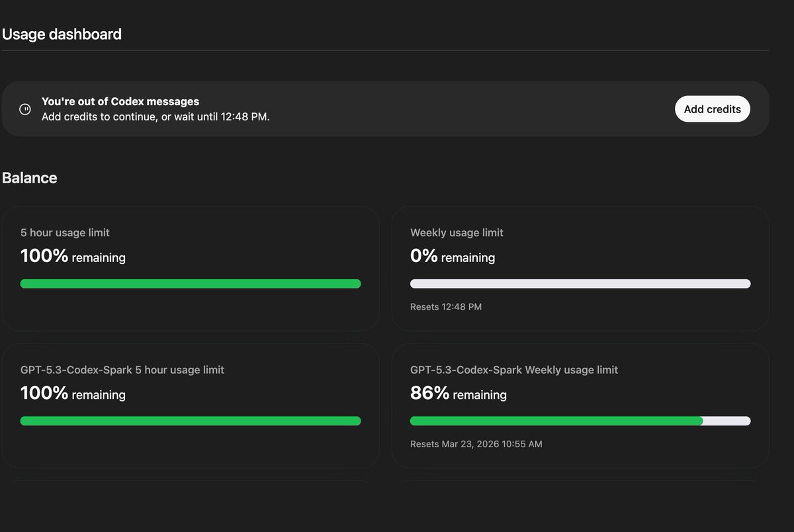Image resolution: width=794 pixels, height=532 pixels.
Task: Select the Weekly usage limit progress bar
Action: 580,284
